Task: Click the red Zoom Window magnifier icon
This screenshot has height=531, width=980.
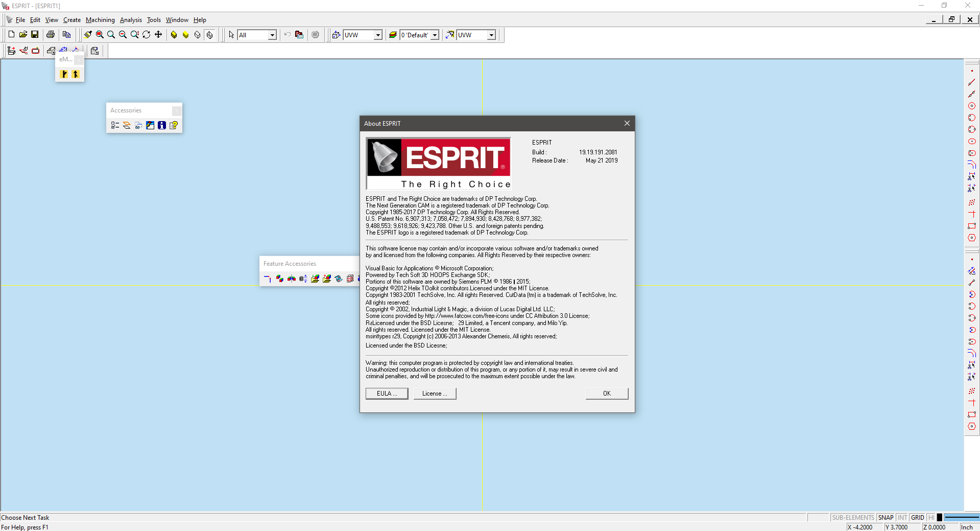Action: (100, 35)
